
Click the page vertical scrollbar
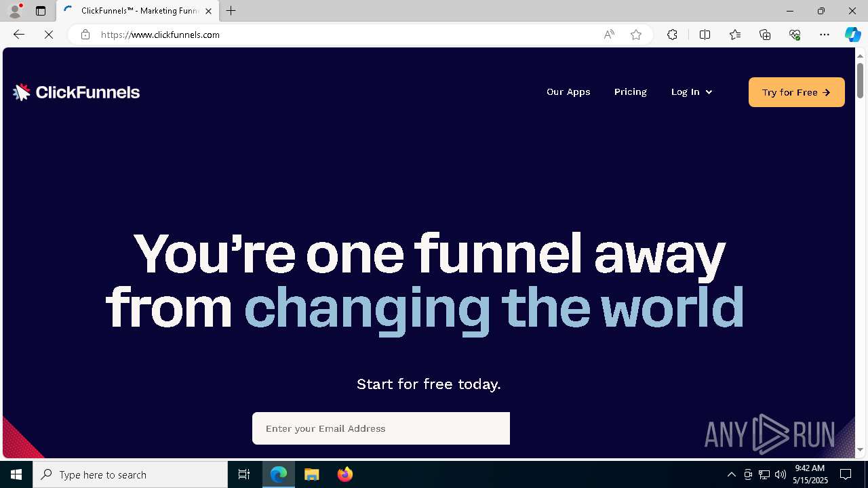(x=861, y=80)
